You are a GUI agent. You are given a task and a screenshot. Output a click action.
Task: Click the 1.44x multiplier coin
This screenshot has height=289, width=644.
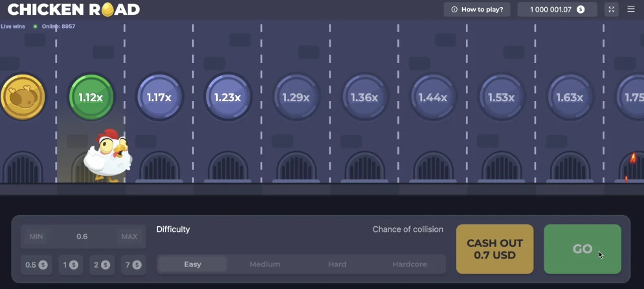coord(433,97)
